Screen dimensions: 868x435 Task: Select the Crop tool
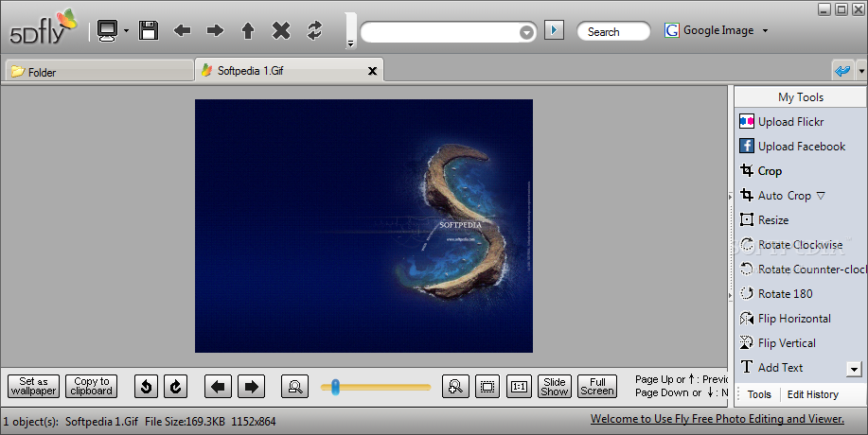point(761,171)
